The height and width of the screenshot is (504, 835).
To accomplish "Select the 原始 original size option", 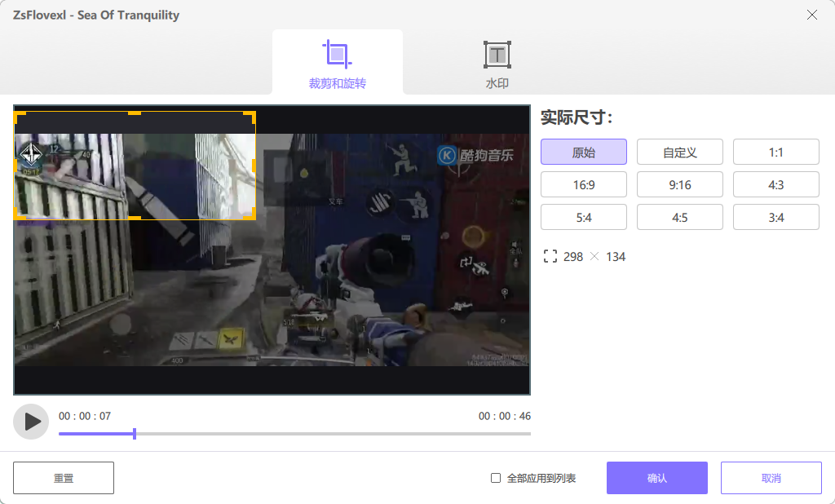I will pos(584,152).
